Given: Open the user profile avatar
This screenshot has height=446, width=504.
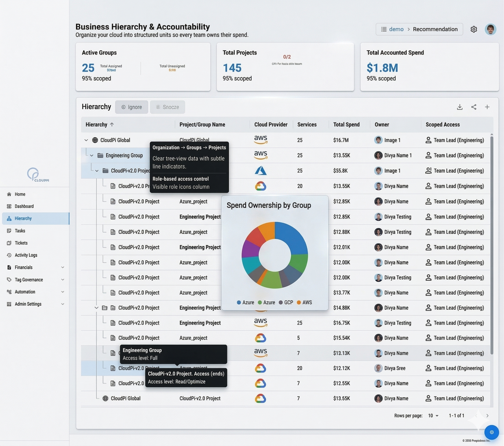Looking at the screenshot, I should point(490,29).
